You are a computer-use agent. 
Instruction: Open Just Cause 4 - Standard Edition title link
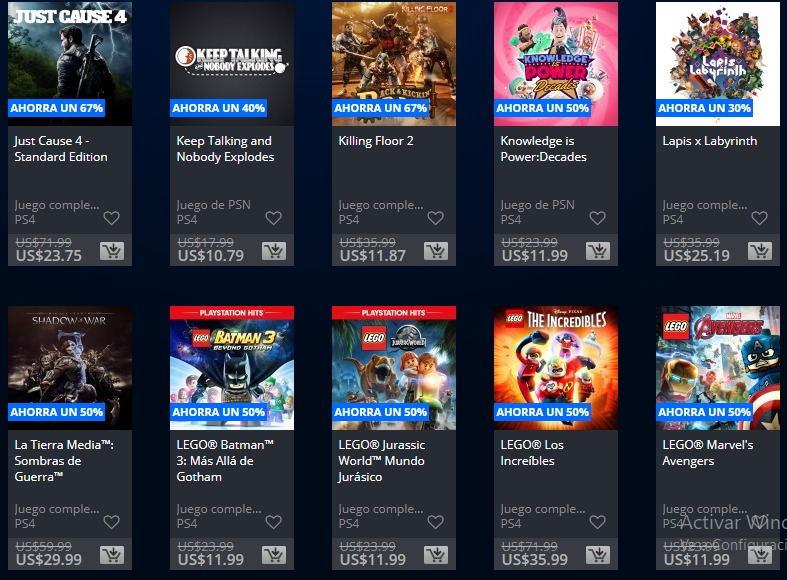(61, 149)
